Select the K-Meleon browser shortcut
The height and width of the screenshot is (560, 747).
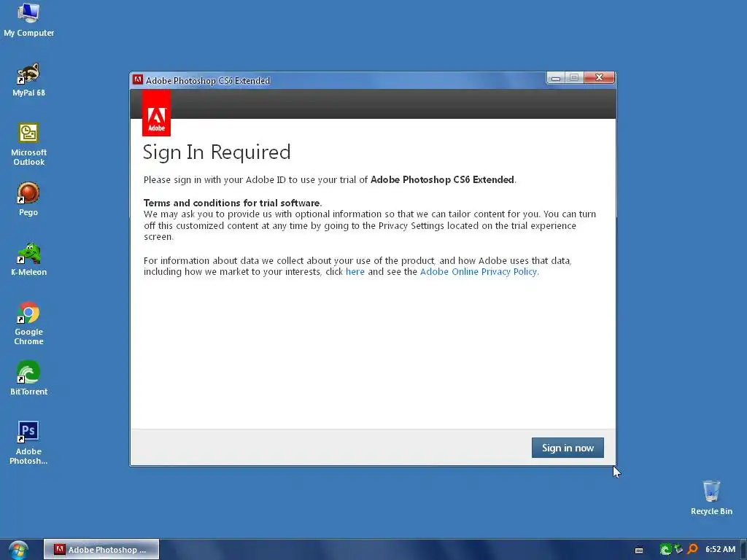pos(28,259)
